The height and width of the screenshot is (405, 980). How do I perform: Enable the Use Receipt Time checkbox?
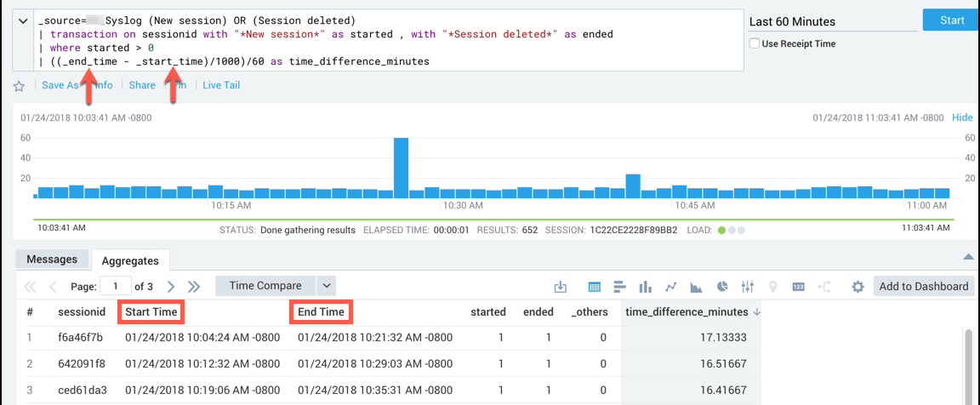[754, 43]
